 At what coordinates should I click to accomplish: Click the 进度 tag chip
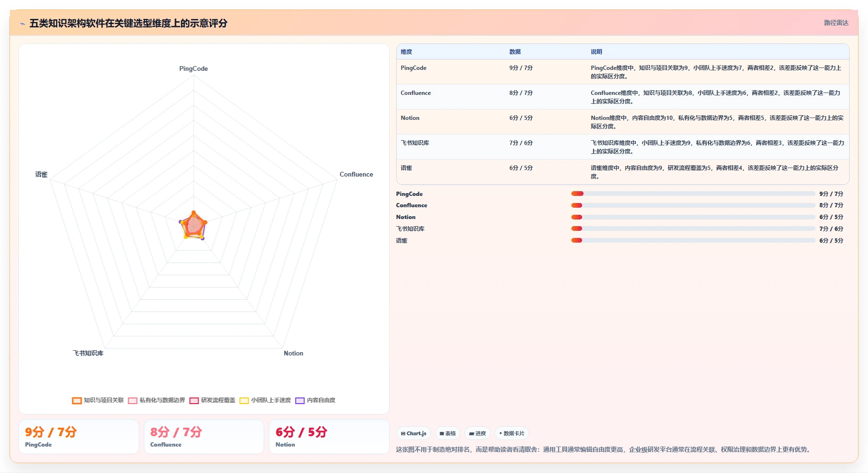tap(477, 433)
